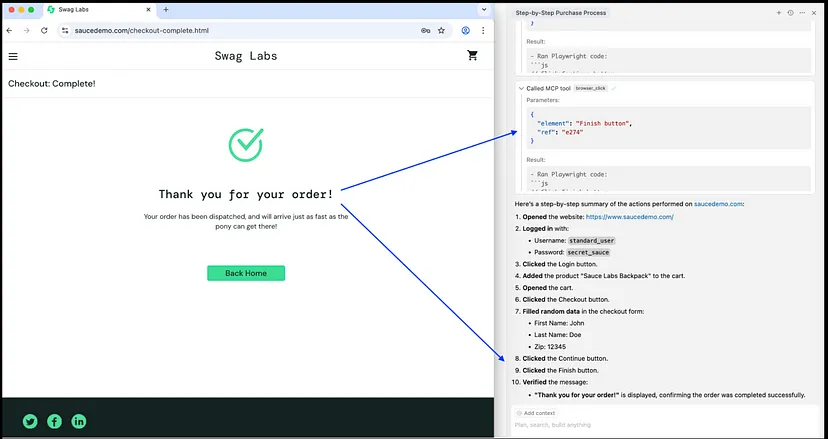
Task: Click the 'Clicked the Checkout button.' step
Action: (x=566, y=300)
